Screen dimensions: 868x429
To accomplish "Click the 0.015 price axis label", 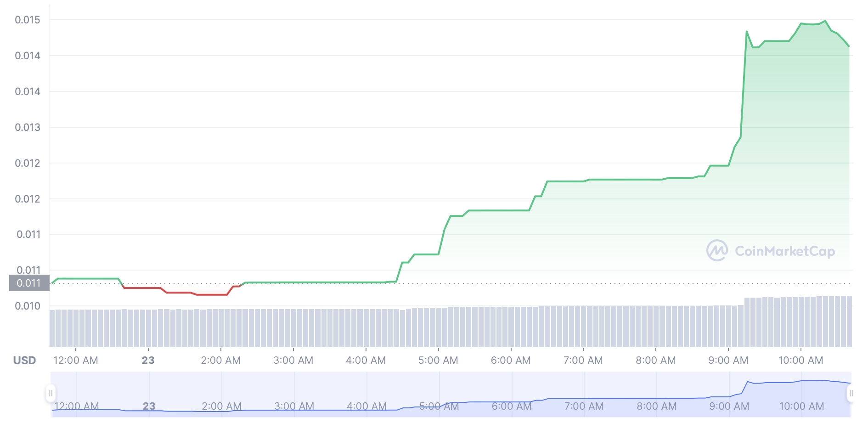I will [x=28, y=20].
